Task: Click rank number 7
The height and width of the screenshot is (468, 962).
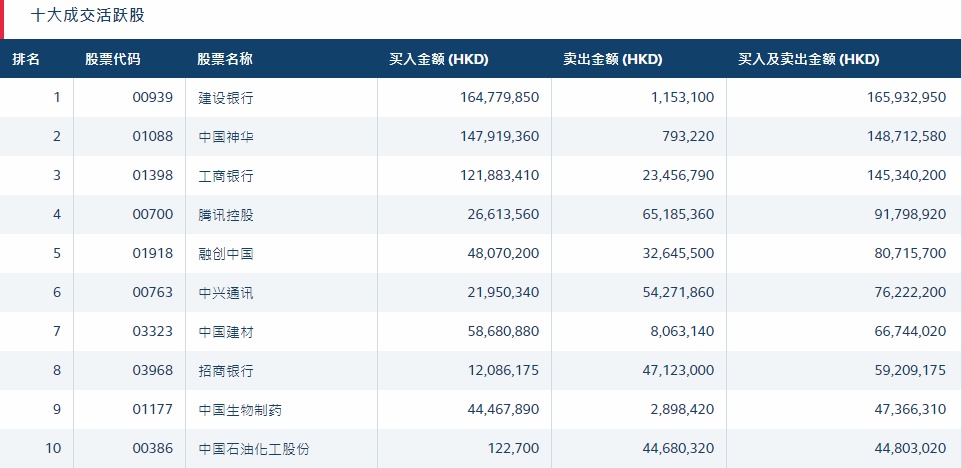Action: 57,331
